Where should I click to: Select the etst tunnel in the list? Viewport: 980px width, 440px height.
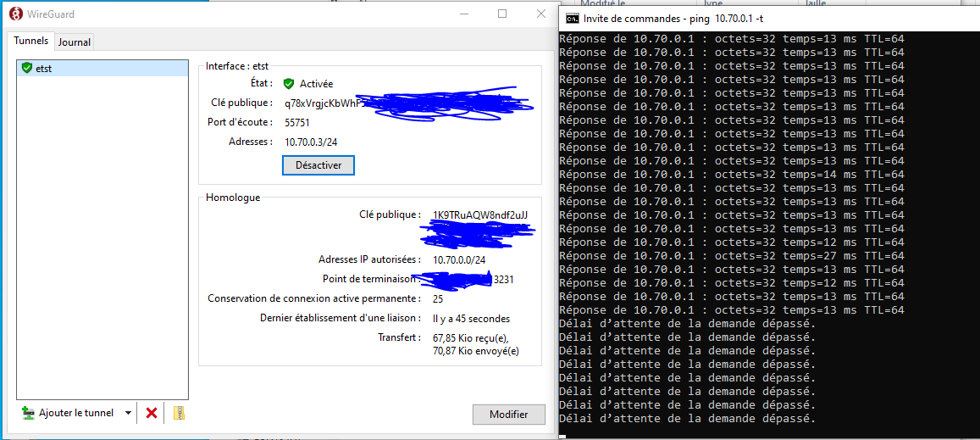pos(102,68)
